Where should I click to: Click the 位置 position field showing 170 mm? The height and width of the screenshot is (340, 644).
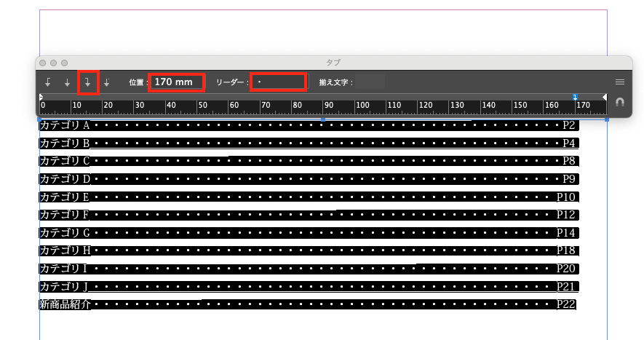[x=177, y=82]
